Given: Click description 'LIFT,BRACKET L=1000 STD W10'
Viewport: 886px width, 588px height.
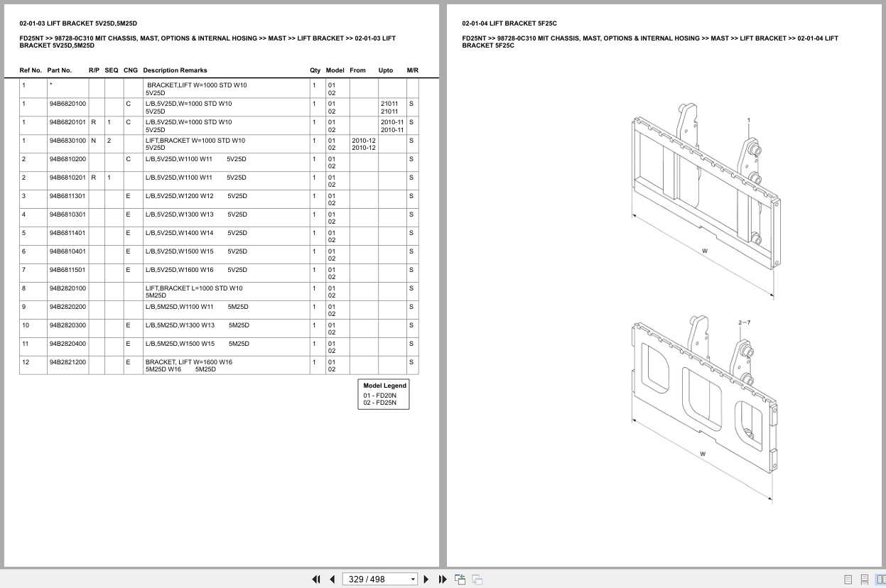Looking at the screenshot, I should [x=194, y=288].
